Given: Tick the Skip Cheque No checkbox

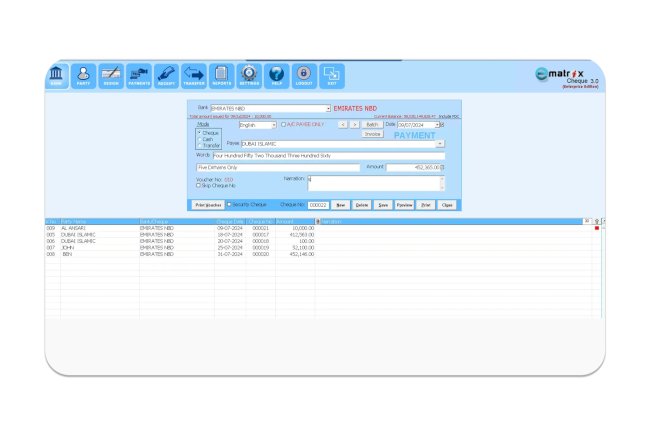Looking at the screenshot, I should click(198, 186).
